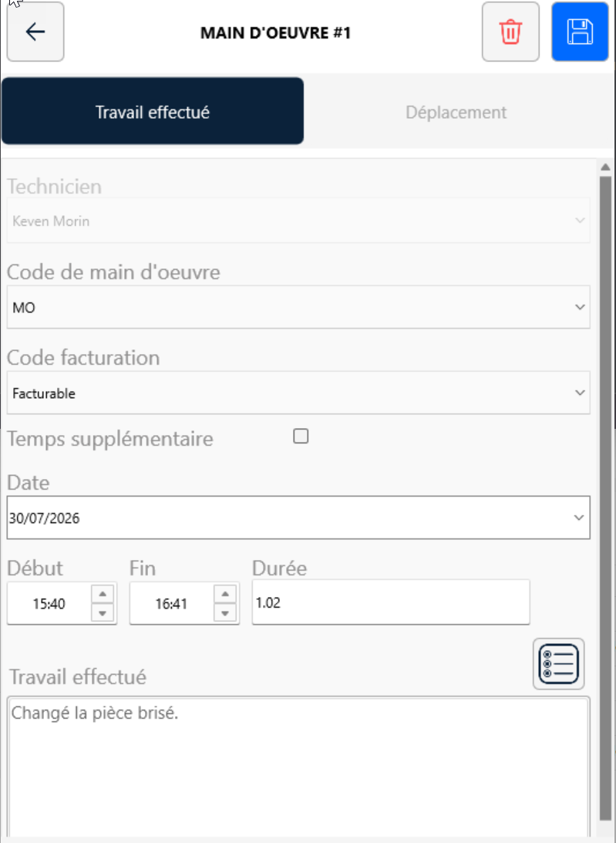This screenshot has width=616, height=843.
Task: Delete entry using the red trash icon
Action: (510, 32)
